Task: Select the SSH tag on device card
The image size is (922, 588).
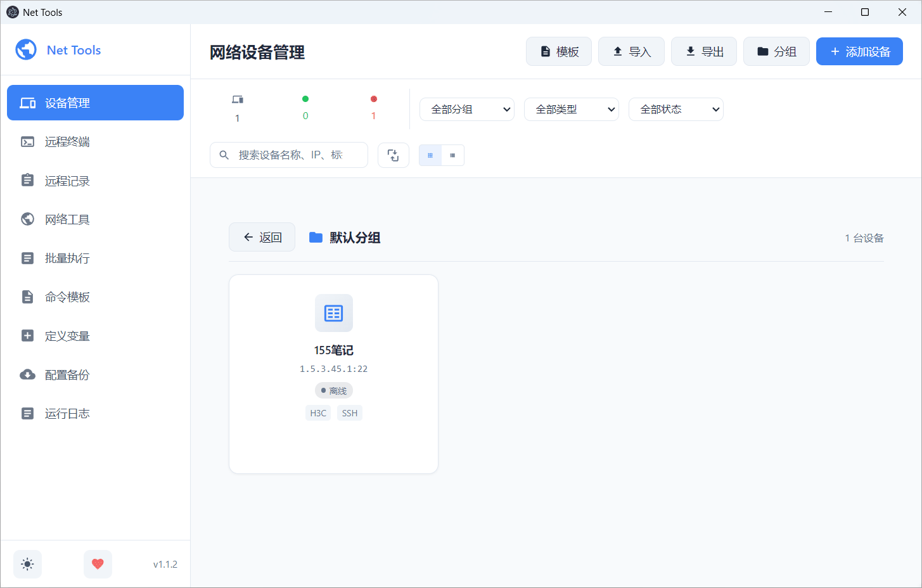Action: 350,413
